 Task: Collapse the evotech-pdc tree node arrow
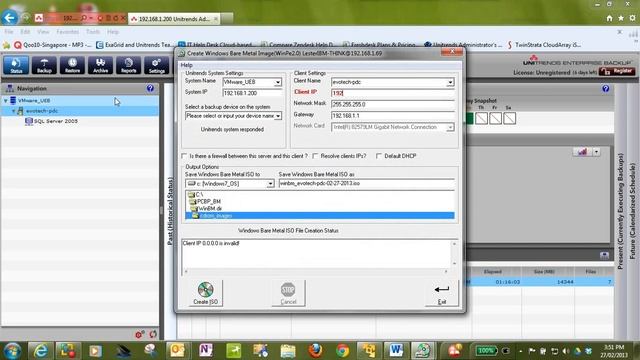tap(13, 111)
